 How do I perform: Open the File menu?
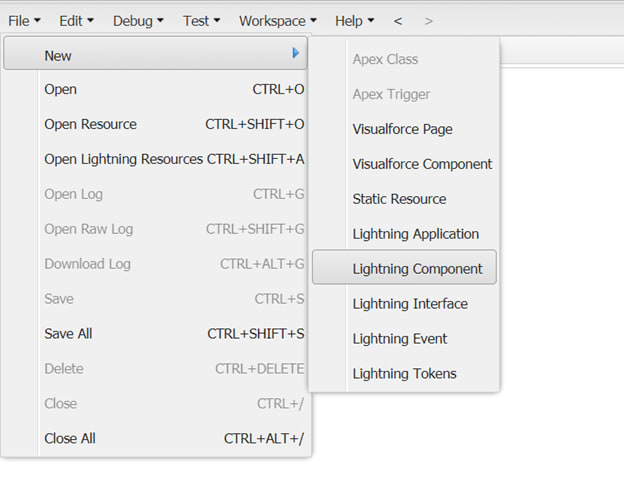[24, 21]
